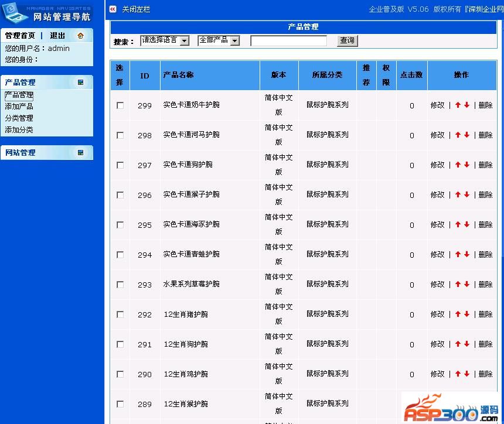
Task: Move product 292 up with red arrow
Action: (x=458, y=314)
